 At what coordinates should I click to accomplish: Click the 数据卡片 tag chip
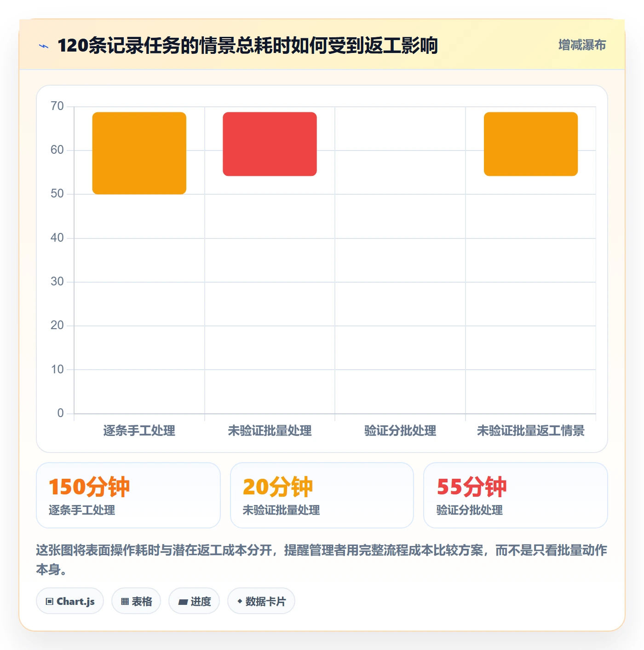tap(261, 601)
